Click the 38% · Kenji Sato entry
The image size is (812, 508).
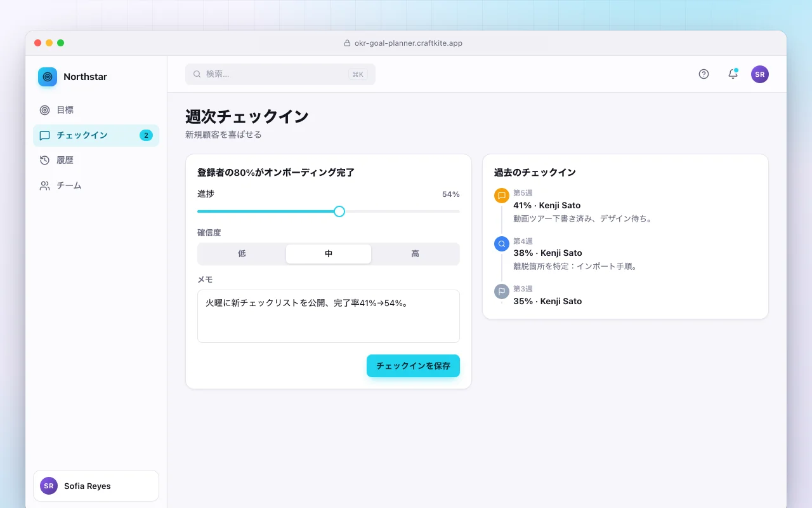coord(547,253)
